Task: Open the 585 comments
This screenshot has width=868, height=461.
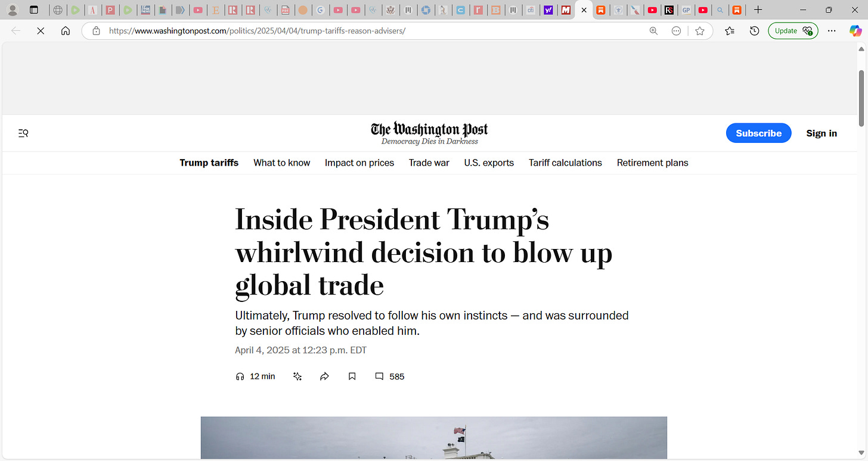Action: (390, 376)
